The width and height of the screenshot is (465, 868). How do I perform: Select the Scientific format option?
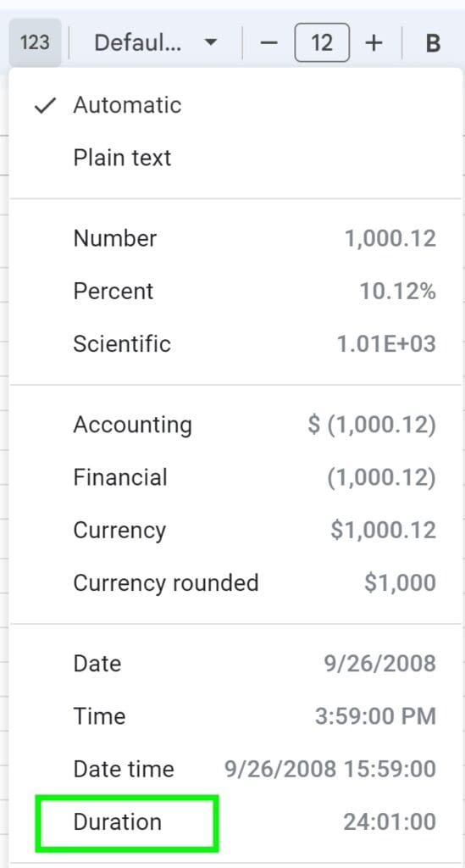tap(235, 344)
